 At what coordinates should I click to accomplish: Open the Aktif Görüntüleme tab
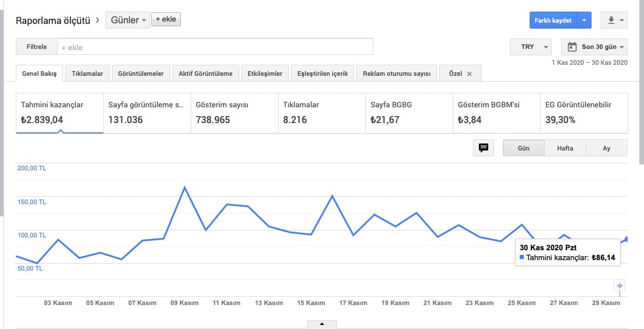pos(205,73)
